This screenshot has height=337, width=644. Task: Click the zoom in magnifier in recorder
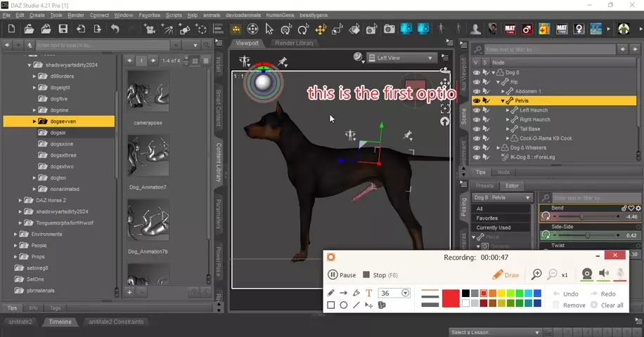point(536,275)
